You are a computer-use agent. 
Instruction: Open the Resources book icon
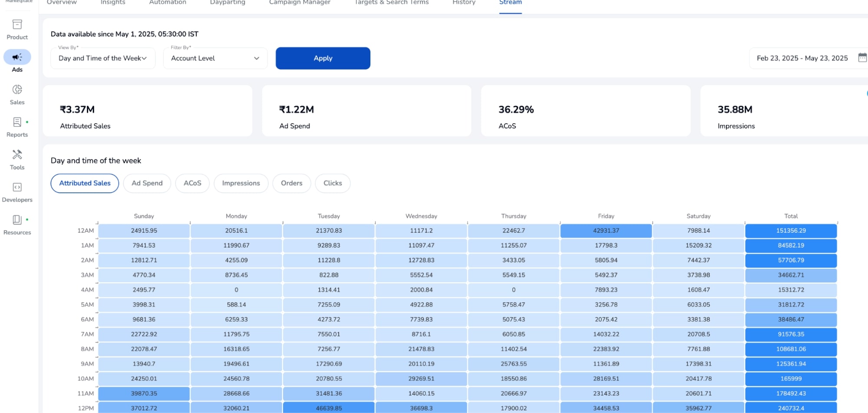pos(17,220)
